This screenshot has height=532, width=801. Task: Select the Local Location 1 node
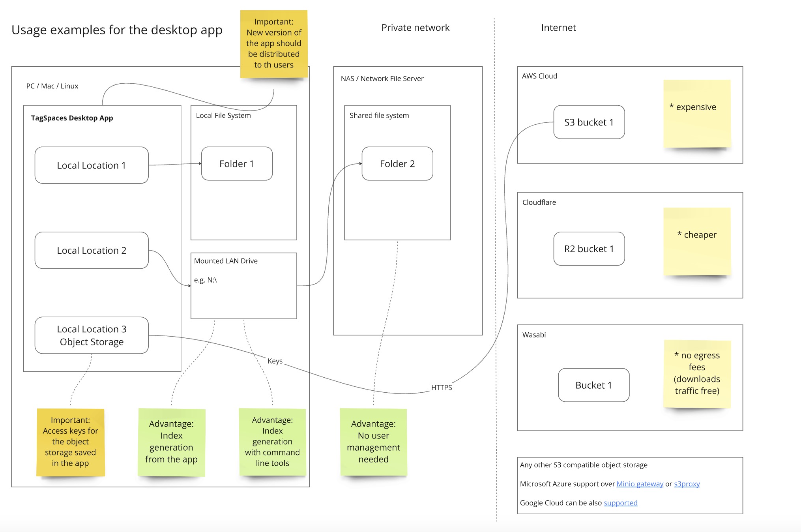click(x=91, y=165)
